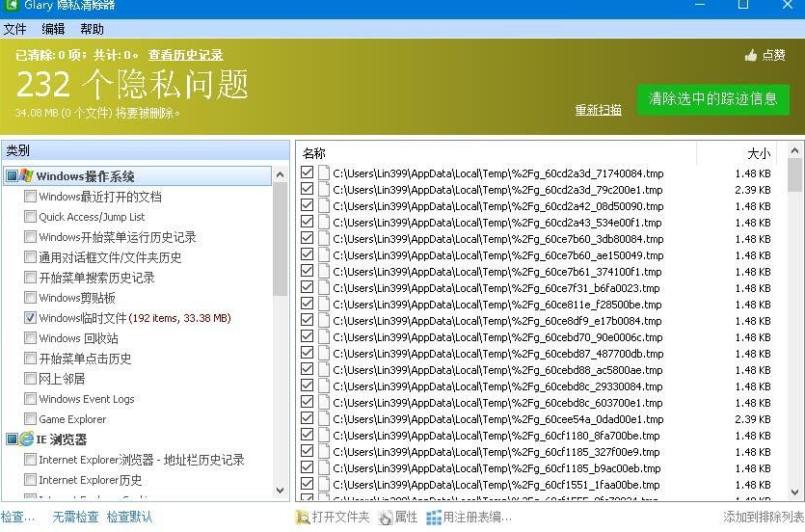The height and width of the screenshot is (532, 805).
Task: Click the 打开文件夹 folder icon
Action: tap(303, 518)
